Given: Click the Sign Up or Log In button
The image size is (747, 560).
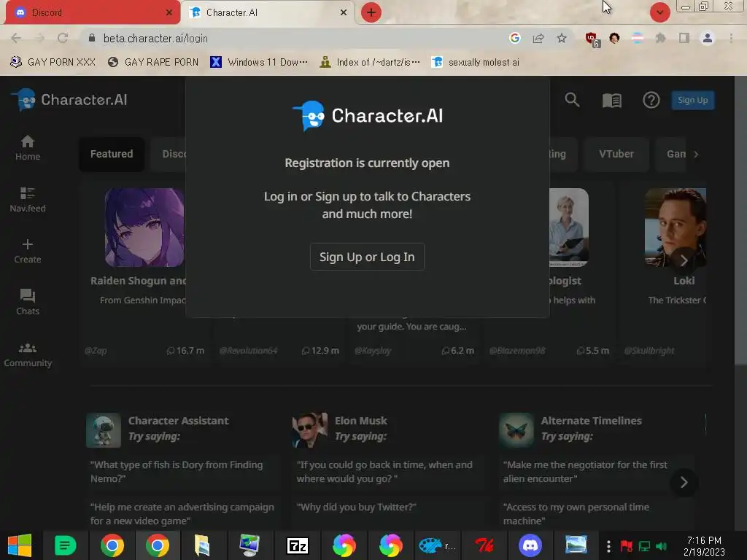Looking at the screenshot, I should (367, 257).
